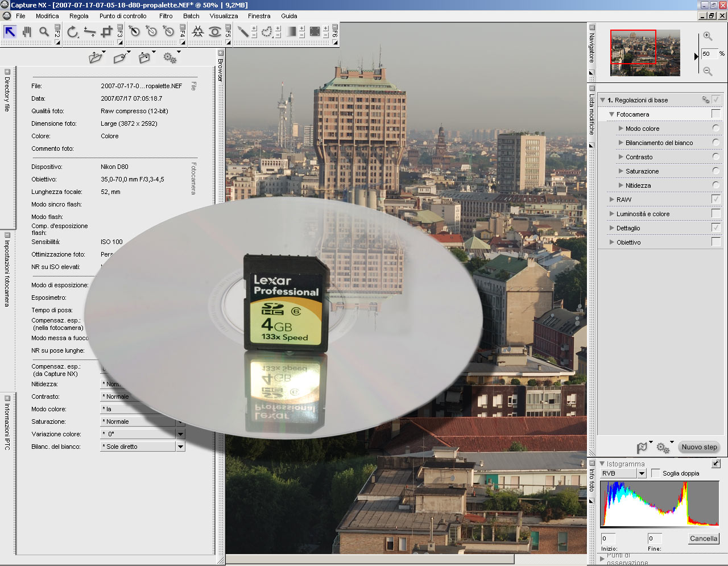This screenshot has width=728, height=566.
Task: Select the crop tool
Action: [106, 32]
